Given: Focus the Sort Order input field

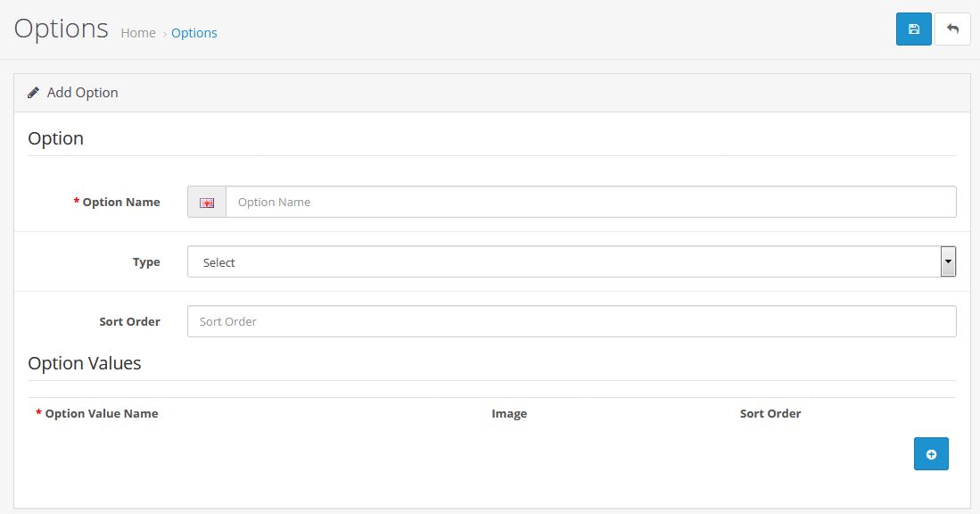Looking at the screenshot, I should 572,321.
